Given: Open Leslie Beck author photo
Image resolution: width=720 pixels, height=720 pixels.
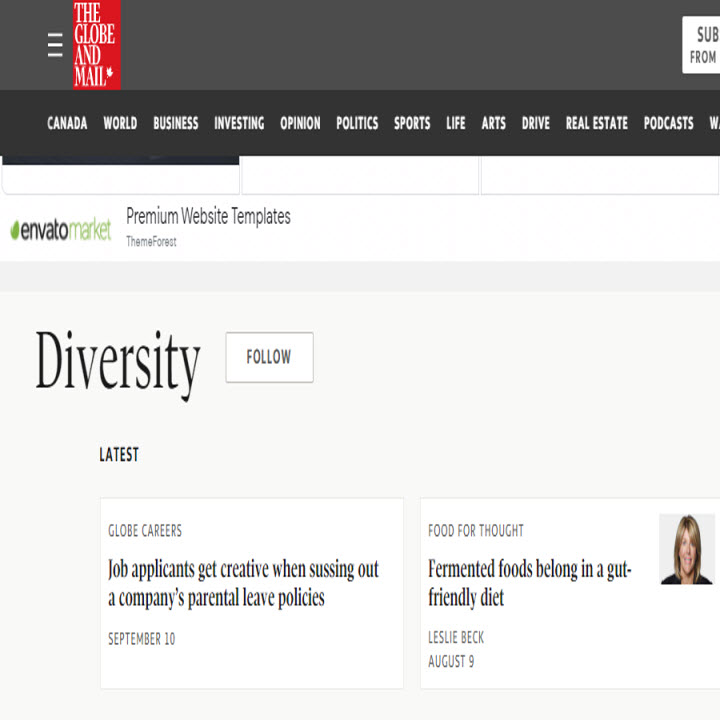Looking at the screenshot, I should click(x=686, y=549).
